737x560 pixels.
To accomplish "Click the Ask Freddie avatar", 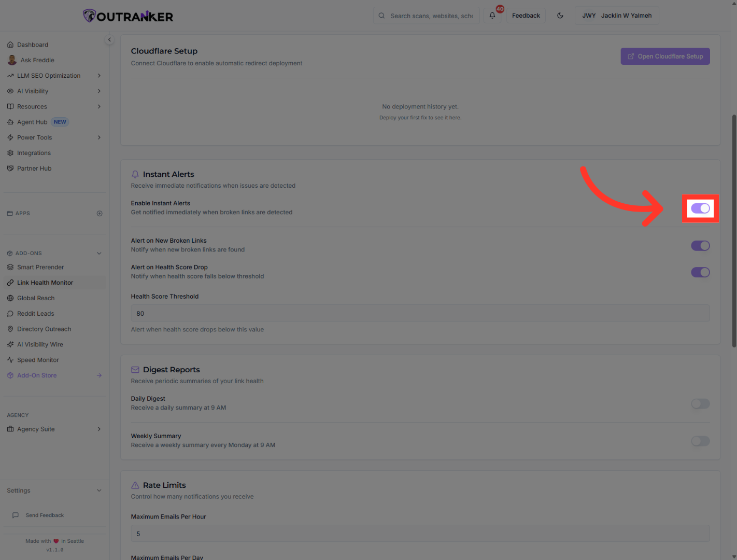I will coord(12,60).
